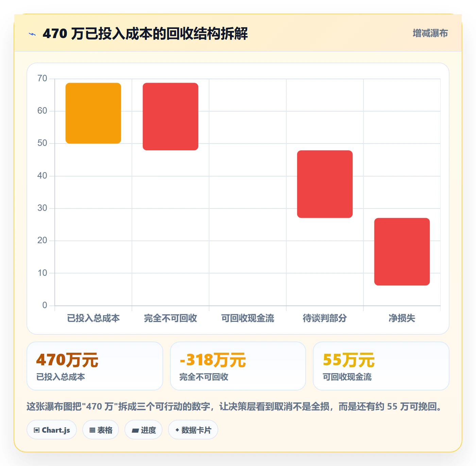Image resolution: width=476 pixels, height=466 pixels.
Task: Select the red 待谈判部分 bar in the chart
Action: (x=325, y=184)
